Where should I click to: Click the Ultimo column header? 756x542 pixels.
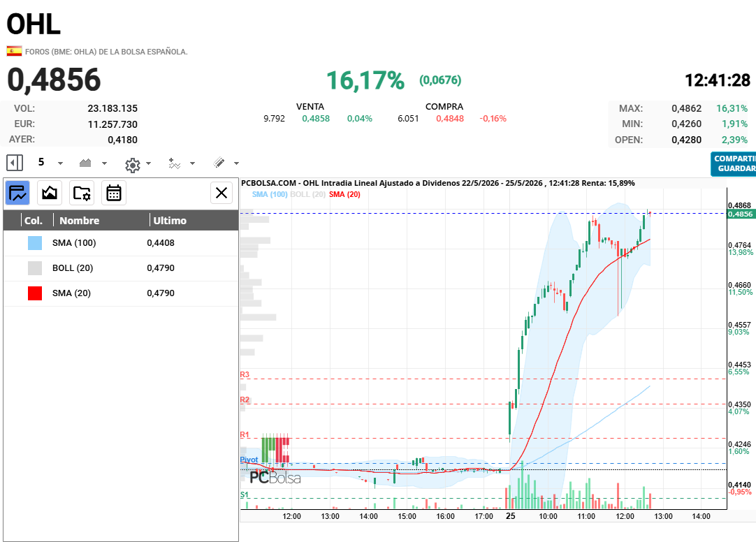[x=170, y=221]
